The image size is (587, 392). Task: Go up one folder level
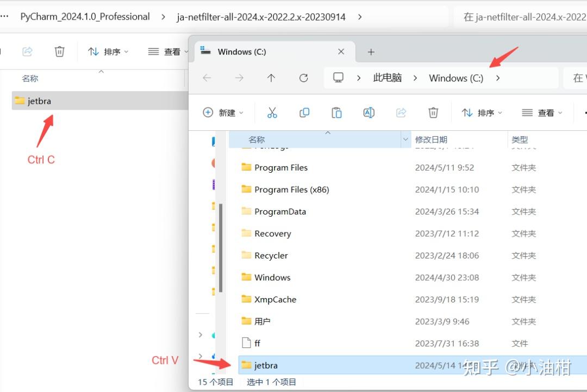point(271,78)
